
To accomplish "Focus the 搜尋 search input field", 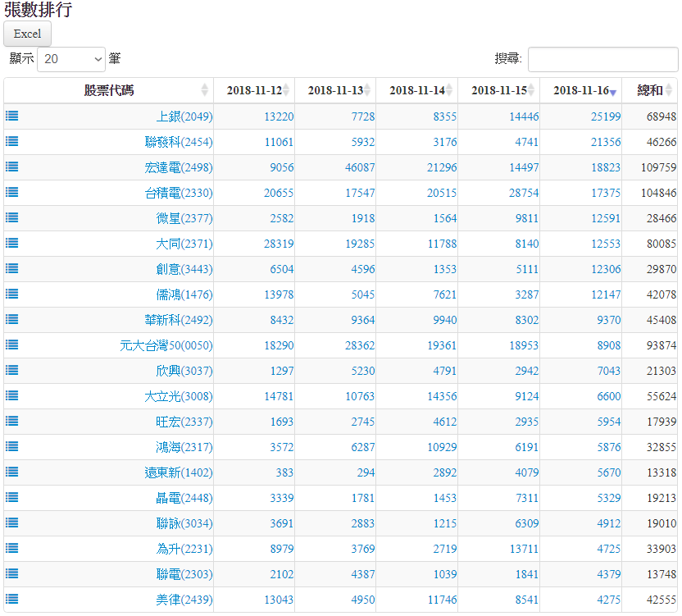I will 602,59.
